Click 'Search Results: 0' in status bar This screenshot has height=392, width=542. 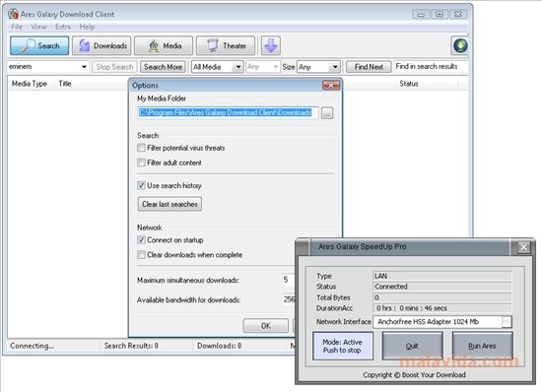coord(131,346)
